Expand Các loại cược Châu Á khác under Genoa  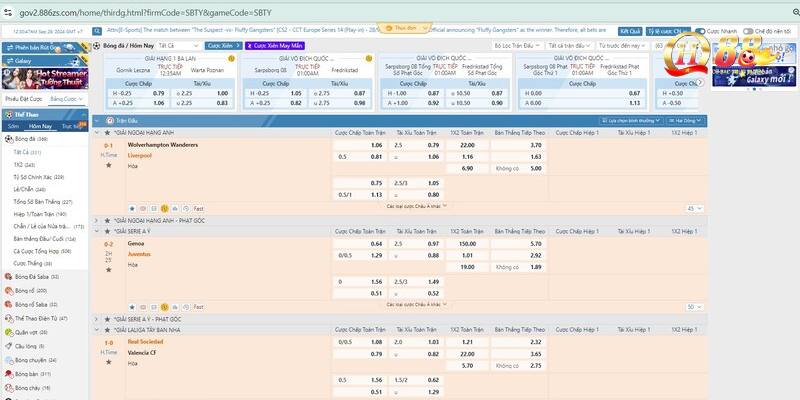click(416, 304)
